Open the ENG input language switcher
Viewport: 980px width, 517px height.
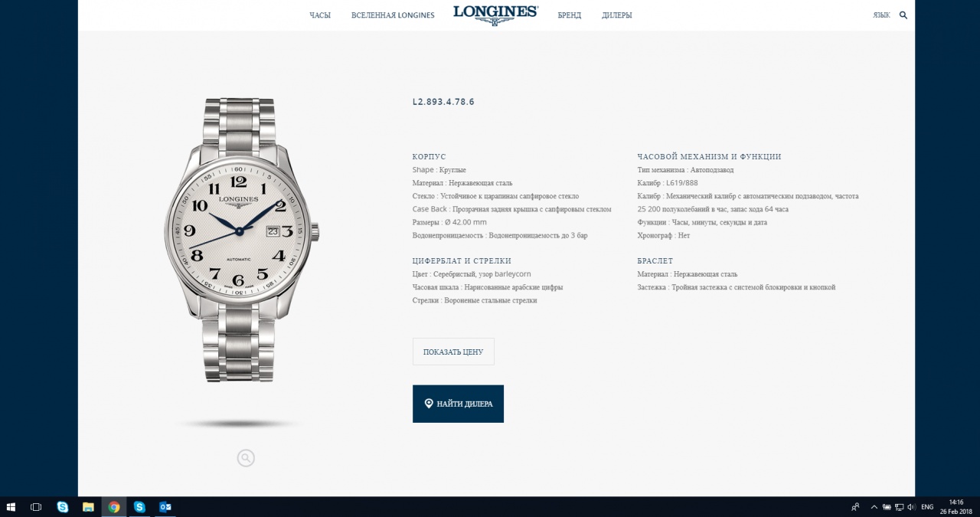[927, 507]
